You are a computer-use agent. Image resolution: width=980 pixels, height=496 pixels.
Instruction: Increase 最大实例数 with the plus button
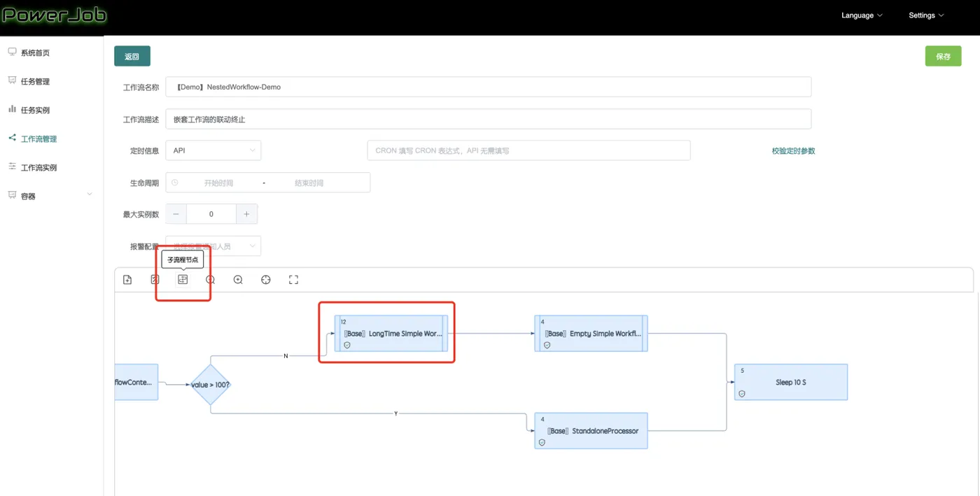(x=246, y=214)
